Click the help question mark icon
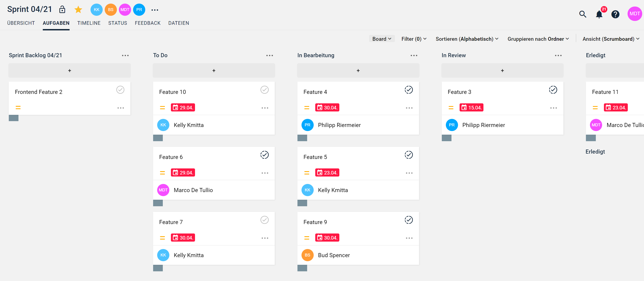This screenshot has width=644, height=281. 615,14
